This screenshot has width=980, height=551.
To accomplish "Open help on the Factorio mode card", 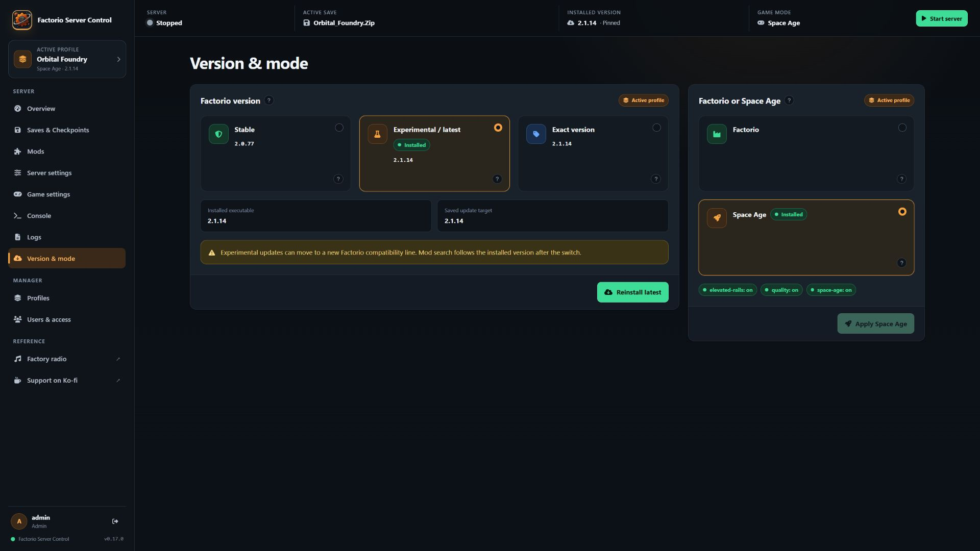I will click(901, 179).
